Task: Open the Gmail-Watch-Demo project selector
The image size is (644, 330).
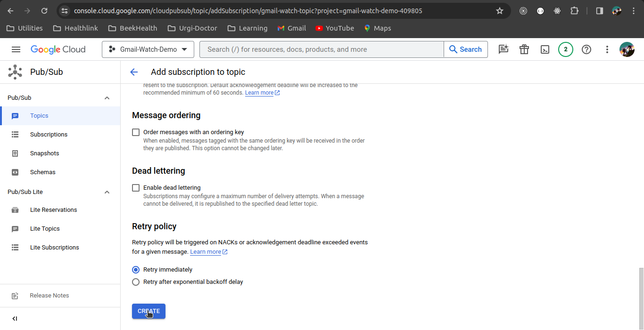Action: pyautogui.click(x=148, y=49)
